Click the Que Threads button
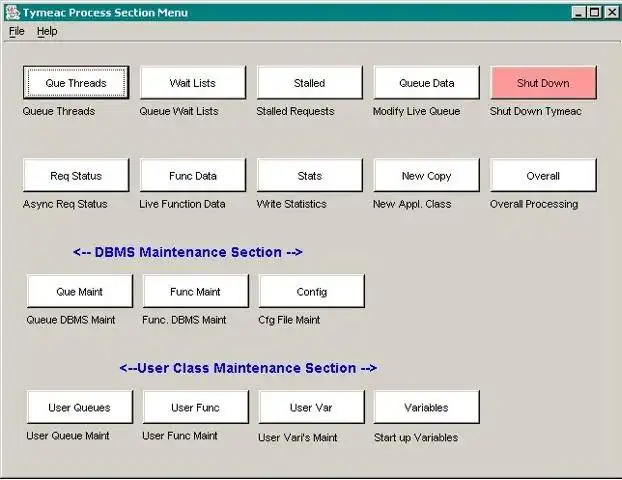The height and width of the screenshot is (480, 622). point(76,83)
